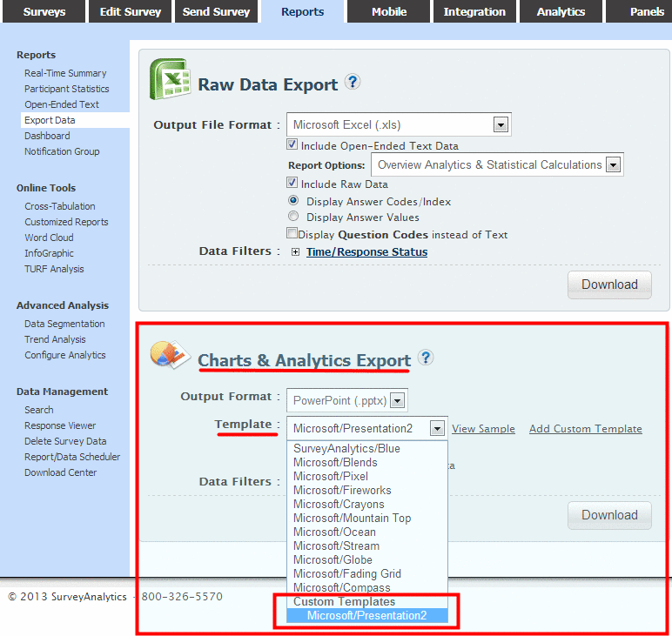This screenshot has height=636, width=672.
Task: Open Report Options dropdown
Action: click(x=613, y=164)
